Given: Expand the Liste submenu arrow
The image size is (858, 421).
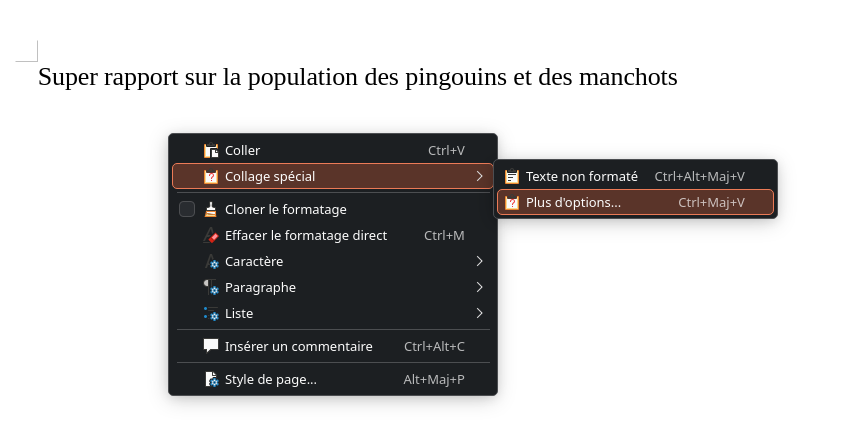Looking at the screenshot, I should [480, 313].
